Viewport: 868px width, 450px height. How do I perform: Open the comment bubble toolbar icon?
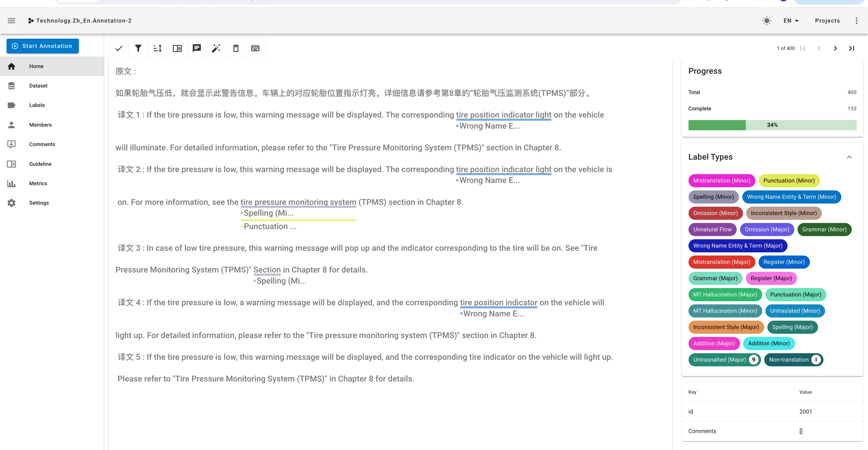click(x=197, y=49)
